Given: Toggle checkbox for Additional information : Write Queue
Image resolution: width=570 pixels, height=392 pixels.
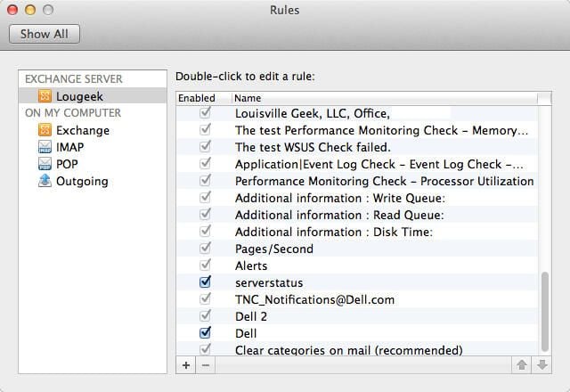Looking at the screenshot, I should click(x=206, y=197).
